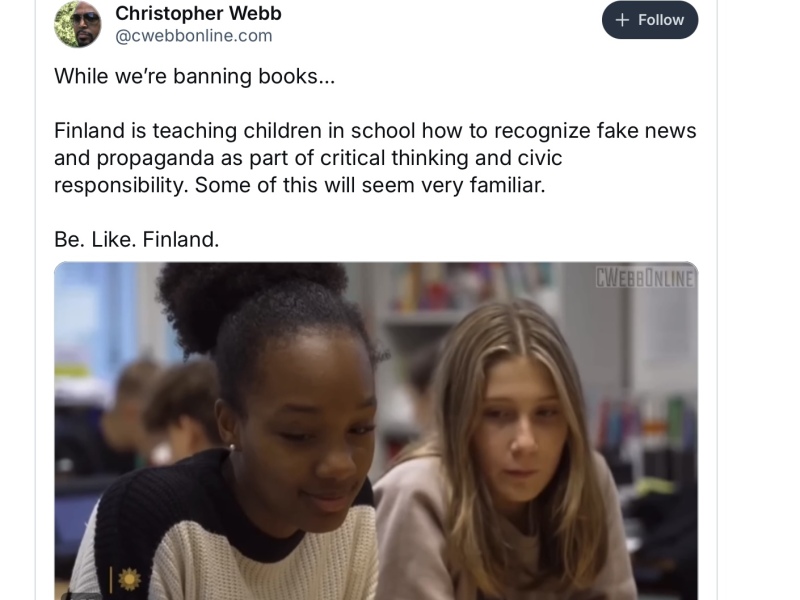Click the sun logo on the video
The height and width of the screenshot is (600, 800).
(x=130, y=579)
